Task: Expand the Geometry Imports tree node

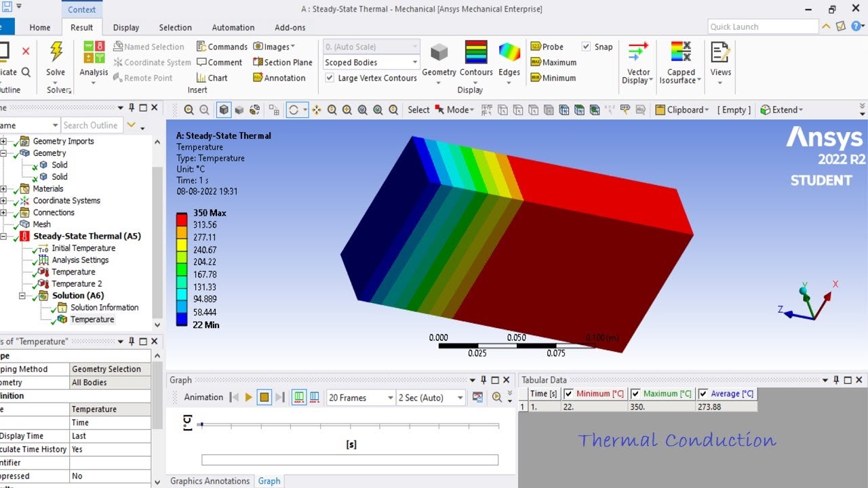Action: click(3, 141)
